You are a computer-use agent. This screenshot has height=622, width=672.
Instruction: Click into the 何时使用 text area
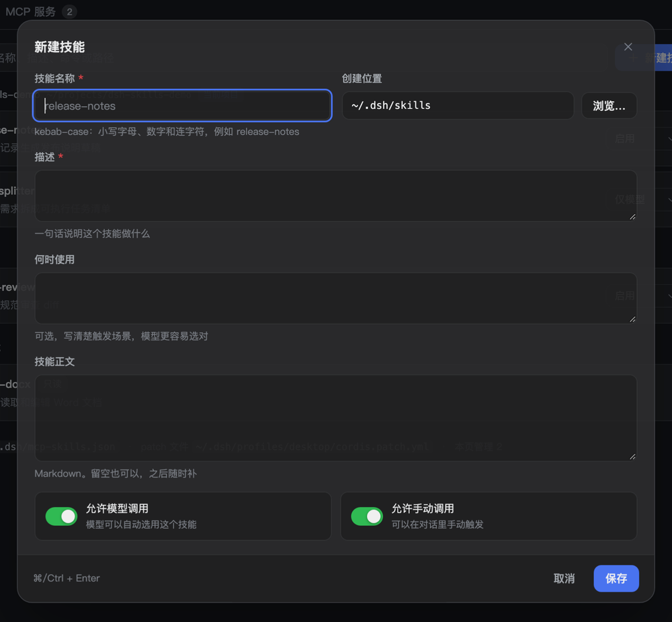pos(335,298)
